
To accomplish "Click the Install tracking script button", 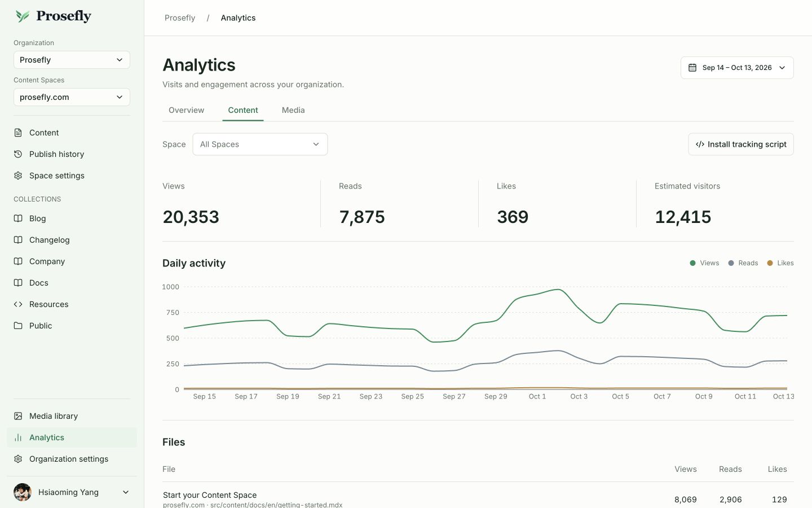I will point(741,144).
